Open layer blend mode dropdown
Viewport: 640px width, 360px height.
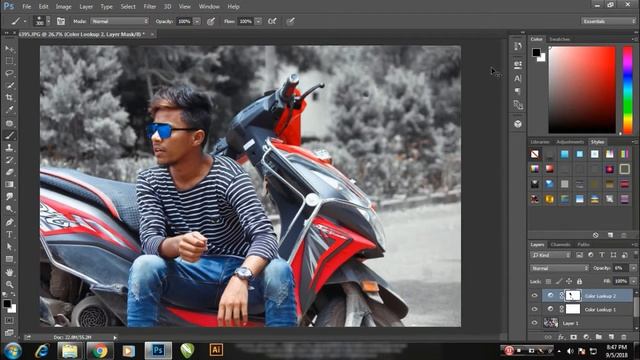click(x=559, y=268)
